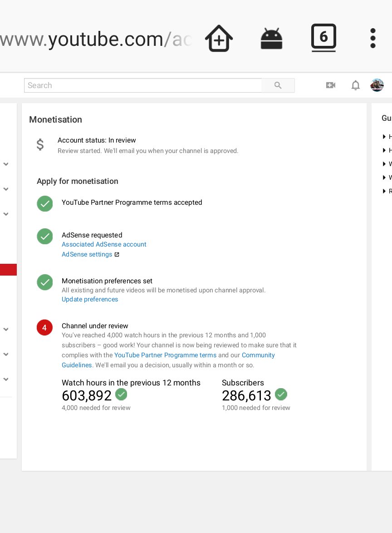392x533 pixels.
Task: Expand sidebar chevron level with Channel under review
Action: [x=6, y=329]
